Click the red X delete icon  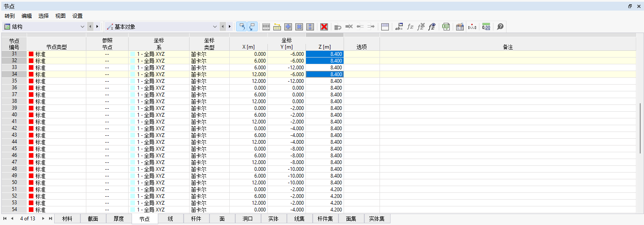pyautogui.click(x=324, y=27)
